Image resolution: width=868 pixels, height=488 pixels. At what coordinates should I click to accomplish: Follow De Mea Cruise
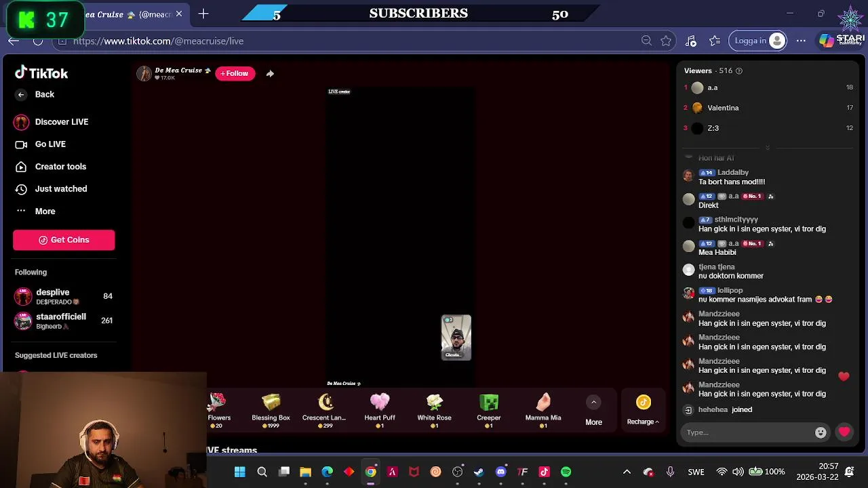(x=235, y=73)
